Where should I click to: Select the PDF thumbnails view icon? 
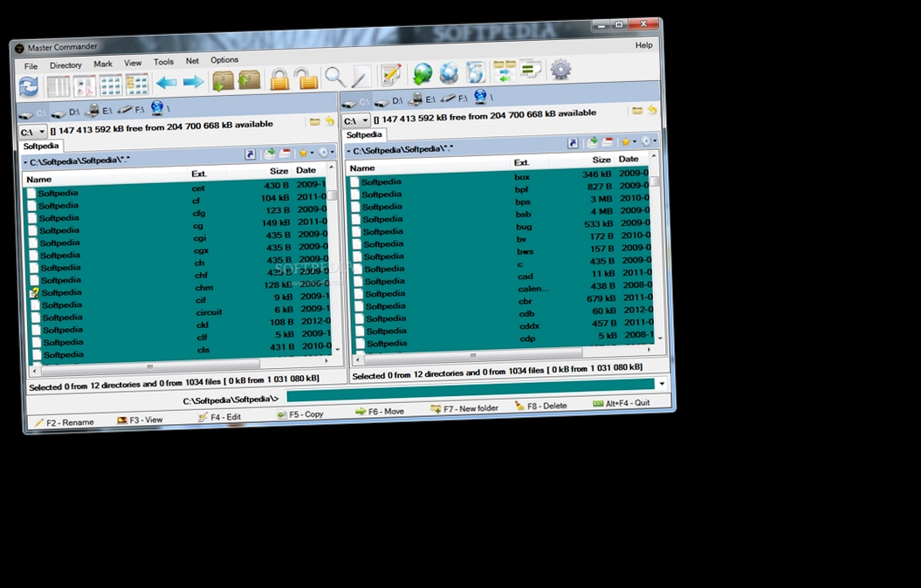(84, 85)
